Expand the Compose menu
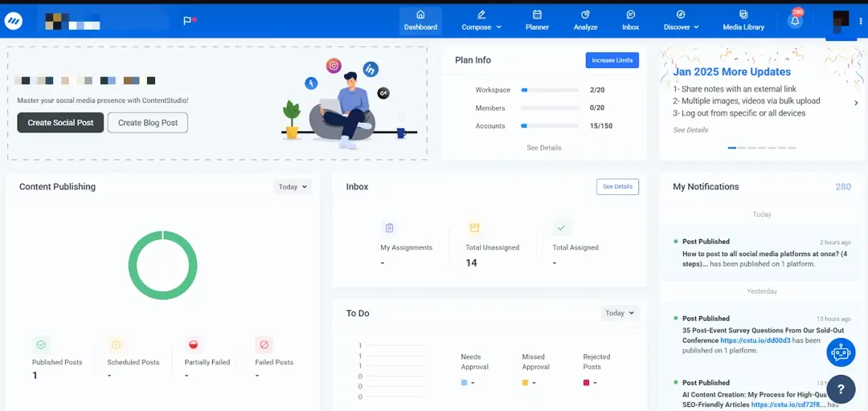The height and width of the screenshot is (411, 868). pos(481,21)
